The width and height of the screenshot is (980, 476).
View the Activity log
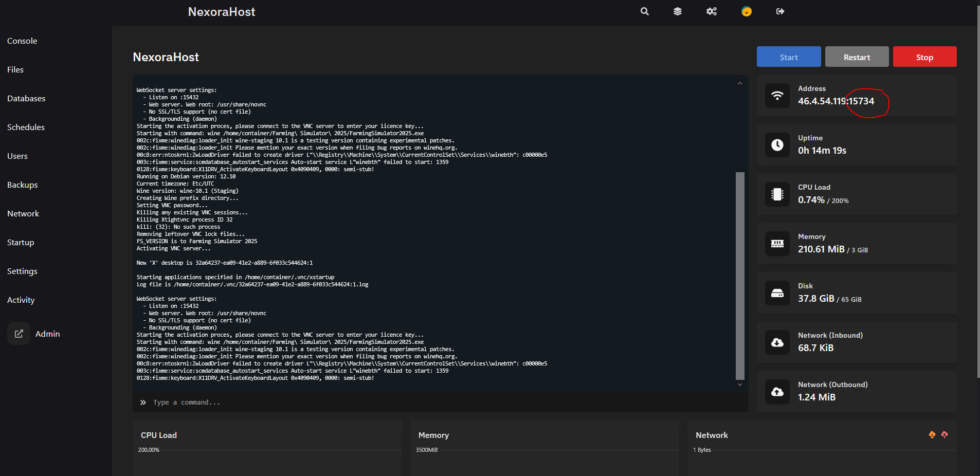tap(21, 300)
